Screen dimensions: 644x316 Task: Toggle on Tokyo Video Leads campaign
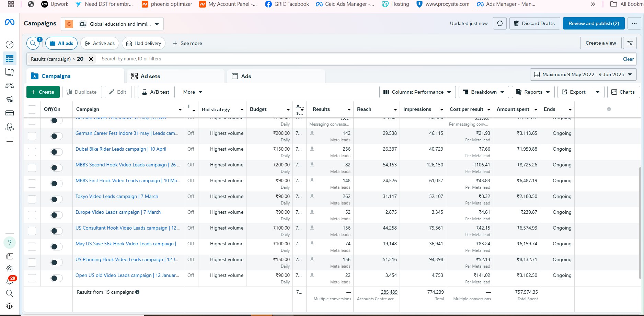tap(57, 199)
